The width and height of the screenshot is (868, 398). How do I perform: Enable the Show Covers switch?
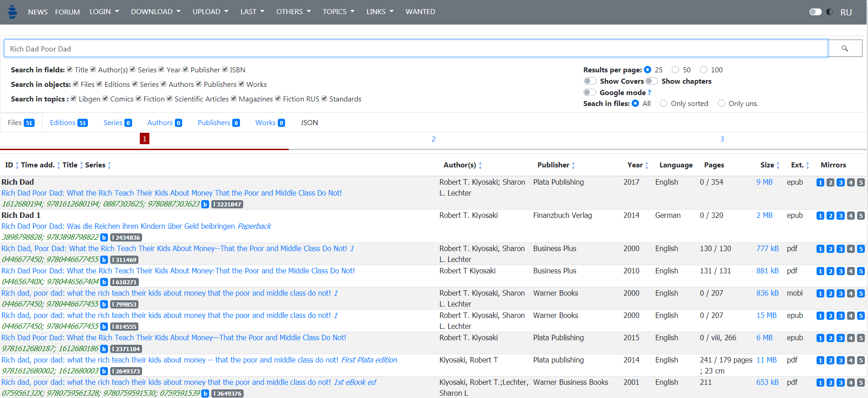coord(590,81)
